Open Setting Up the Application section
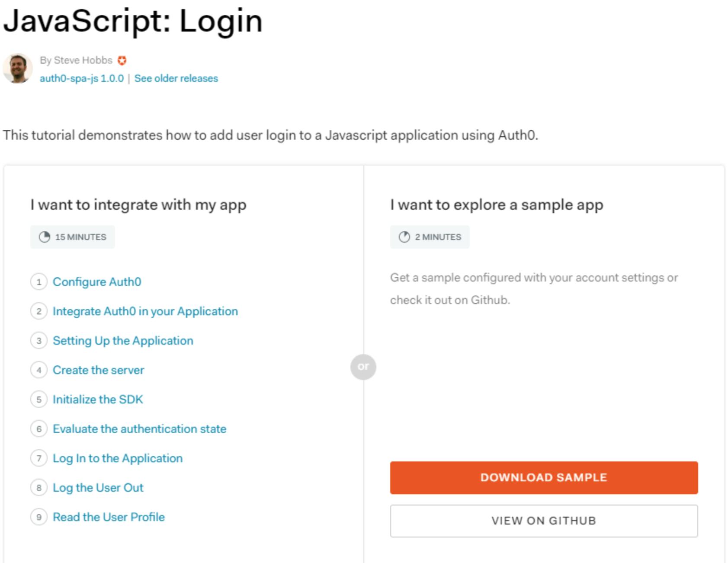The width and height of the screenshot is (728, 563). click(123, 341)
